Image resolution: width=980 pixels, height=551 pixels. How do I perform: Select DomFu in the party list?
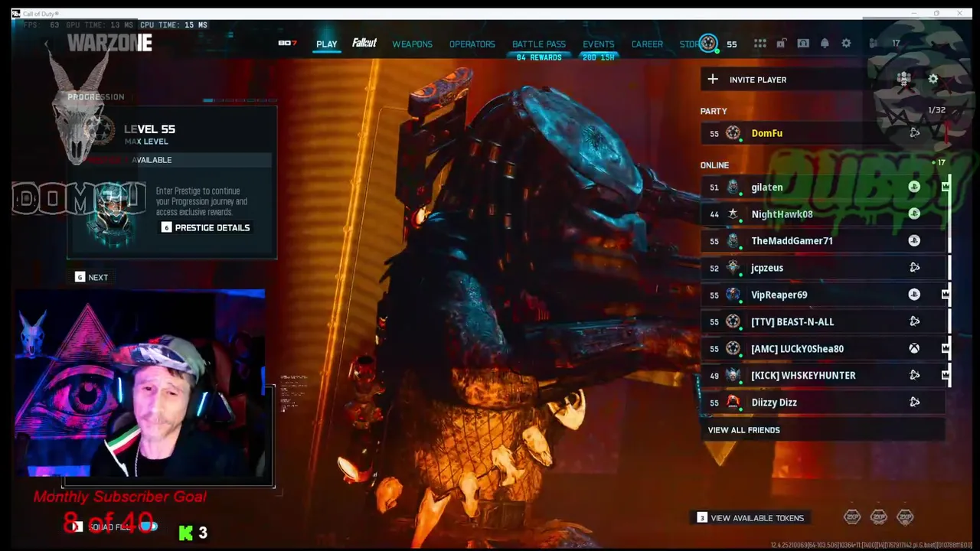[x=822, y=133]
